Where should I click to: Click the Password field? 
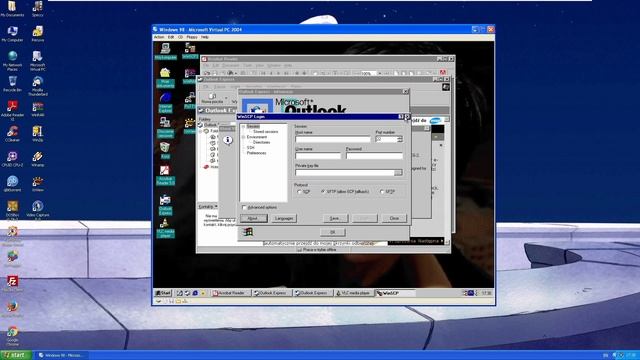tap(374, 156)
